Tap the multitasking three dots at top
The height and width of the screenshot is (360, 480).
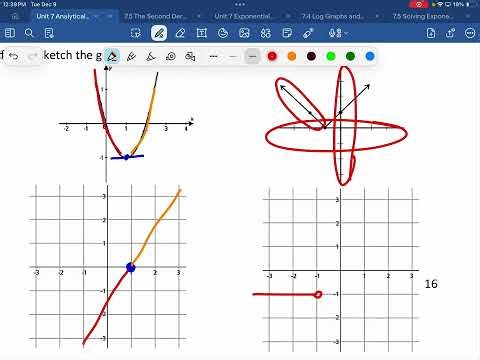pyautogui.click(x=240, y=4)
